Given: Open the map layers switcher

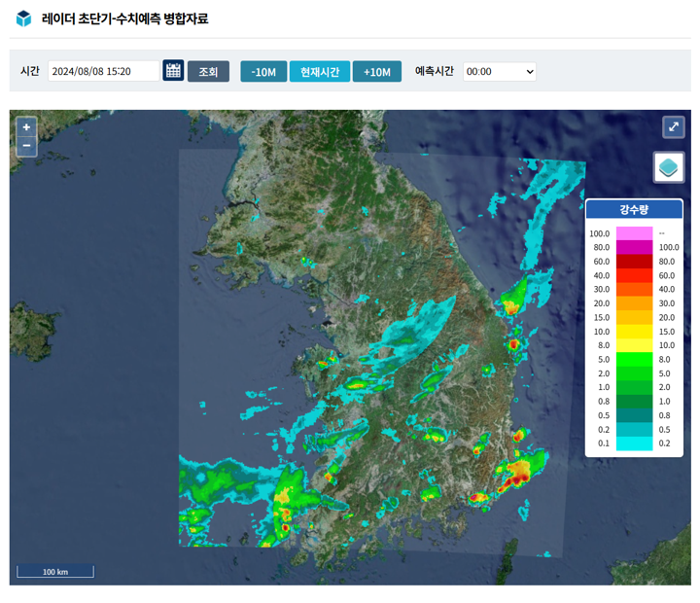Looking at the screenshot, I should [668, 167].
